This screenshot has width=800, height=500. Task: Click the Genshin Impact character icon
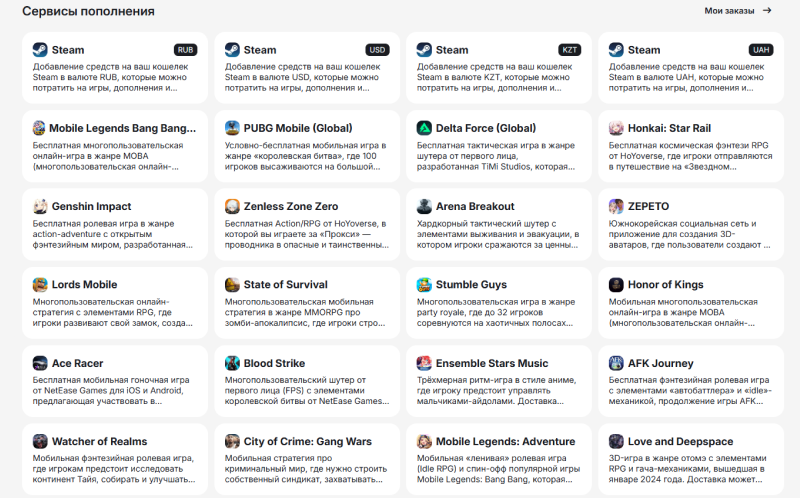pyautogui.click(x=40, y=206)
